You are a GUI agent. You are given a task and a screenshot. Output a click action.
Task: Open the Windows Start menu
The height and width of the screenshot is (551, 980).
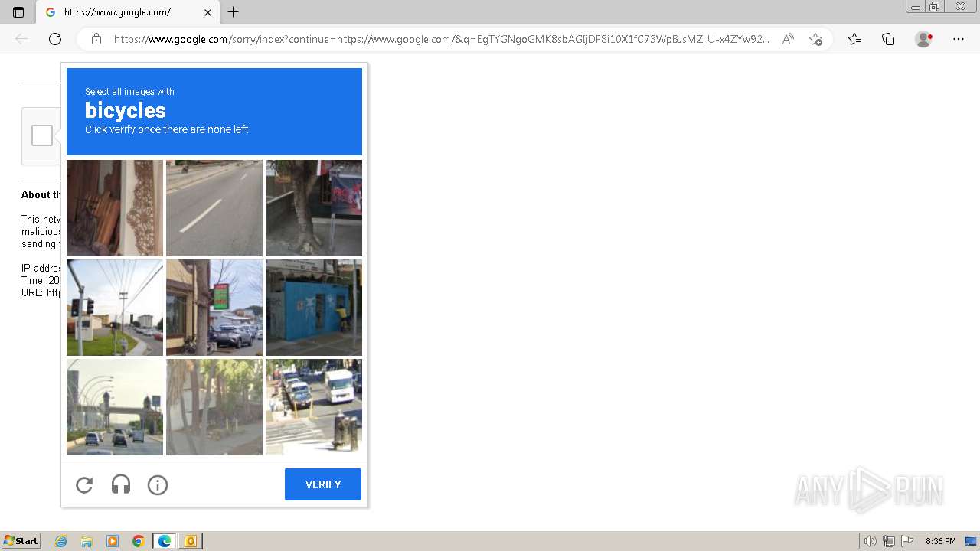21,541
